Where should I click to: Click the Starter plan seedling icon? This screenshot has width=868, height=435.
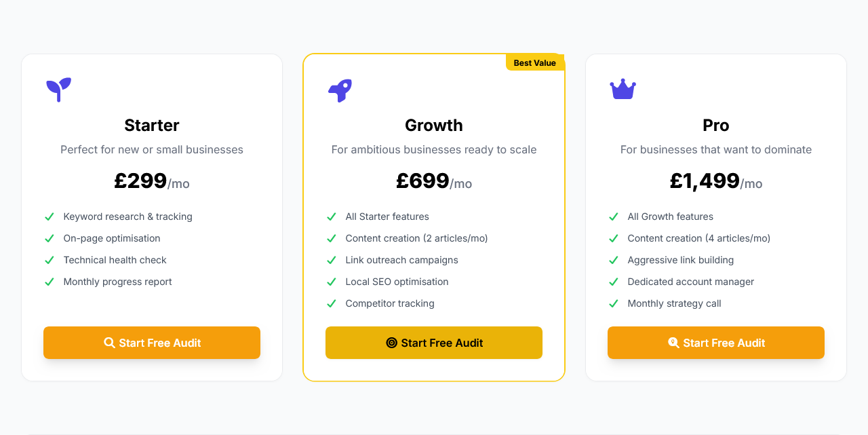tap(58, 90)
